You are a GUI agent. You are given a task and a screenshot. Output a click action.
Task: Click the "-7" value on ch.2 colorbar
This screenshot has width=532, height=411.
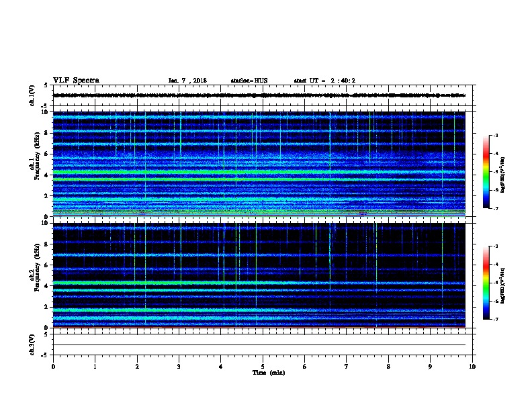point(495,319)
